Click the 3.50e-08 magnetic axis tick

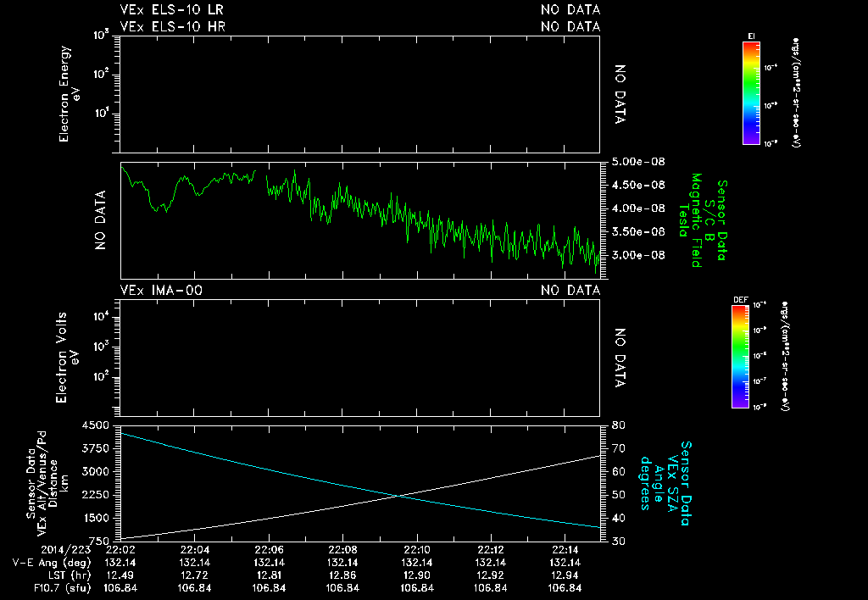coord(638,231)
